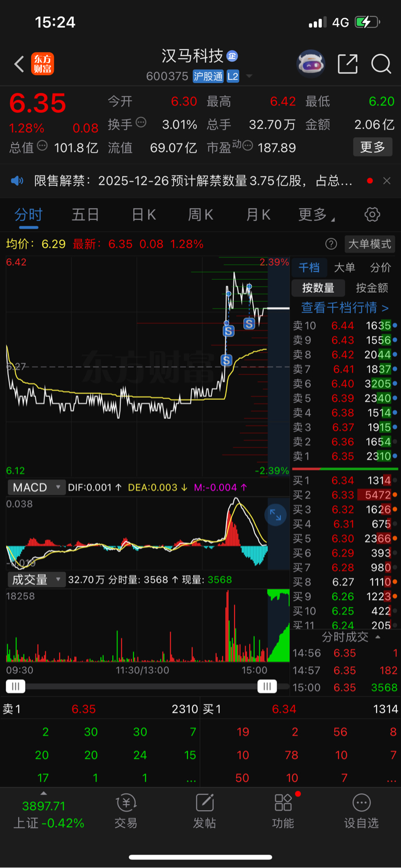
Task: Open the MACD indicator dropdown
Action: coord(36,487)
